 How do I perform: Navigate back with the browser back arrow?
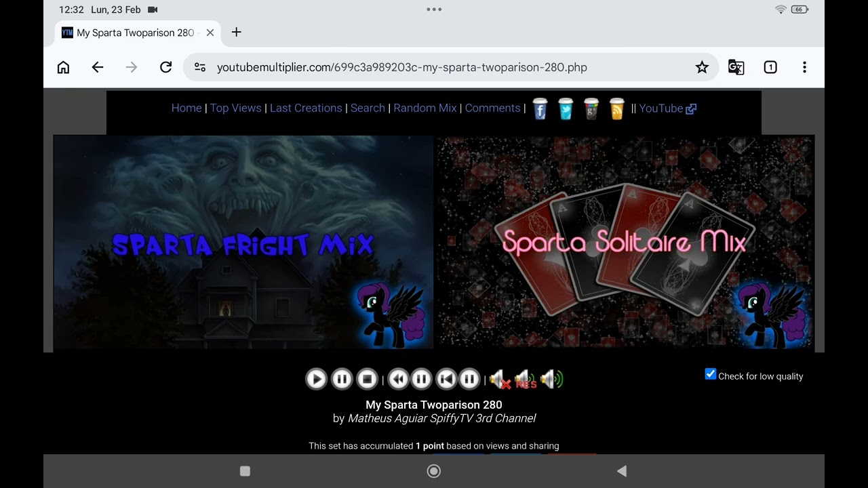pos(98,67)
